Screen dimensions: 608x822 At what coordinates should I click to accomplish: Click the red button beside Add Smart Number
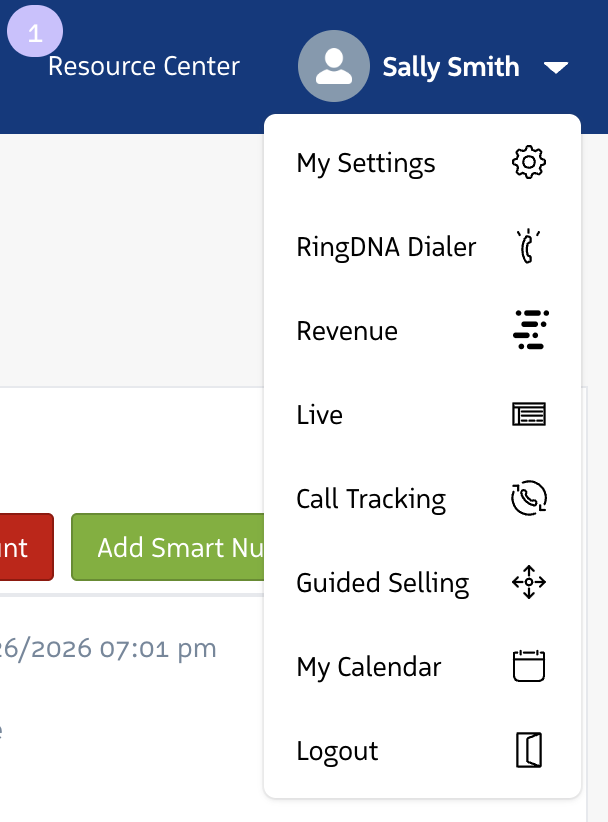click(x=22, y=547)
